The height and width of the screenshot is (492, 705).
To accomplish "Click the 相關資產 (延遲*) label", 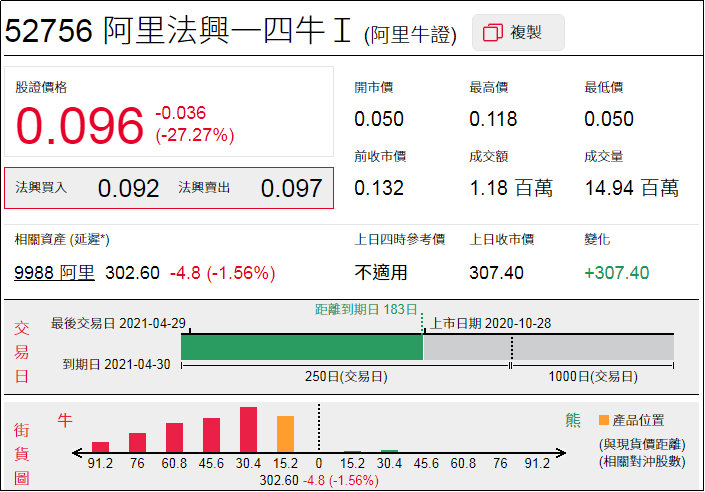I will (x=62, y=239).
